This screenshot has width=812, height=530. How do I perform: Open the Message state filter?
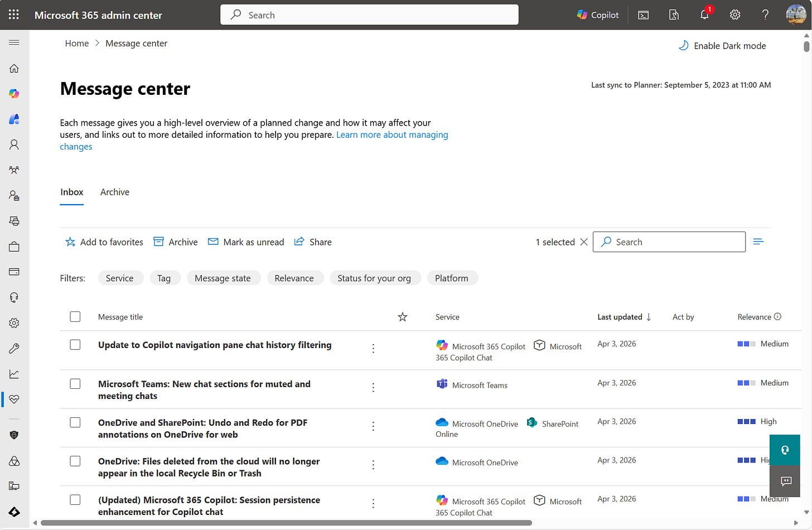tap(223, 278)
